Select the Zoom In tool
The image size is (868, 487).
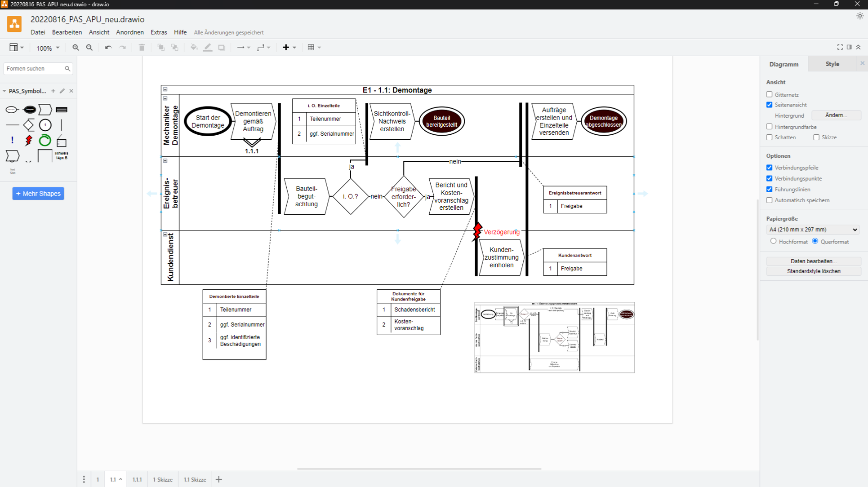[76, 47]
